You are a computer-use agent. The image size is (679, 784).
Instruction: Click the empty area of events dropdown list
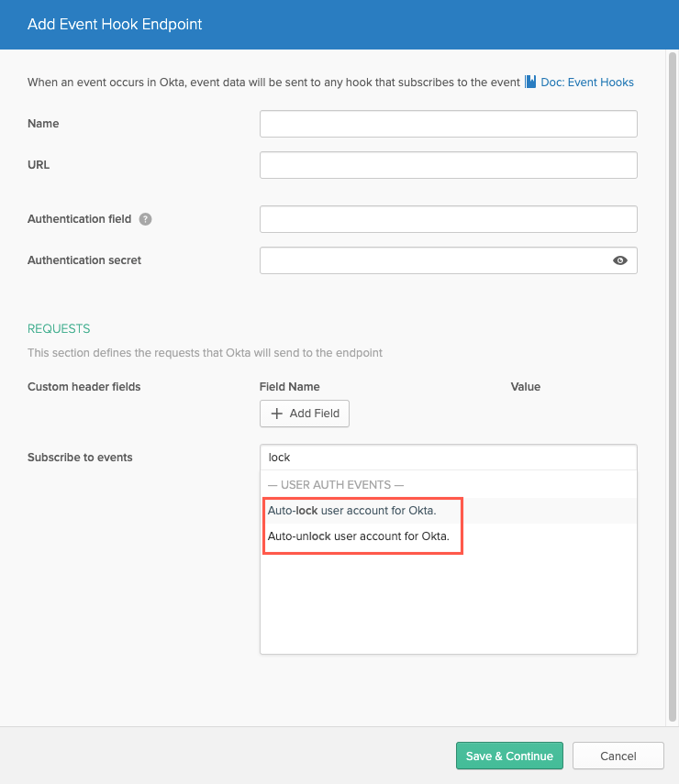pyautogui.click(x=449, y=602)
